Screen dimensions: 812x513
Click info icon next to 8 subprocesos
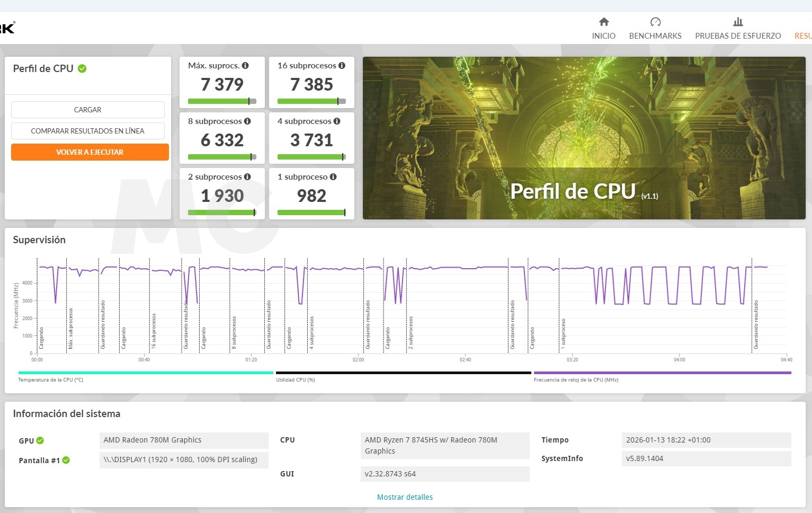tap(247, 121)
